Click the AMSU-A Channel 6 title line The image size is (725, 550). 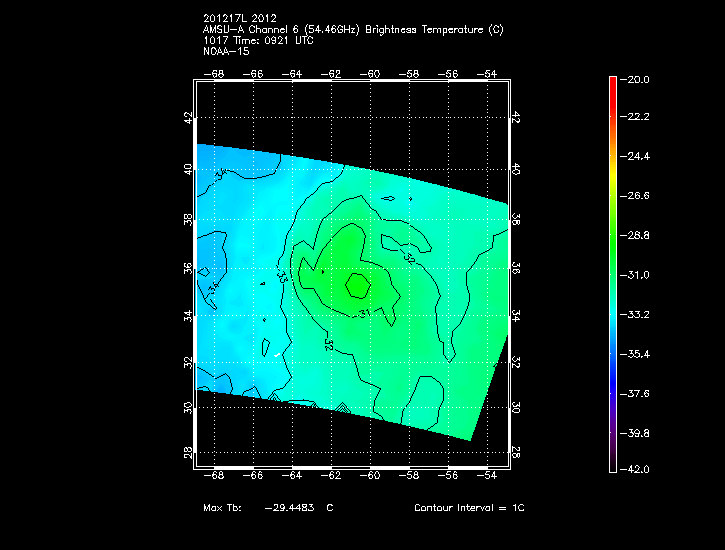coord(352,29)
